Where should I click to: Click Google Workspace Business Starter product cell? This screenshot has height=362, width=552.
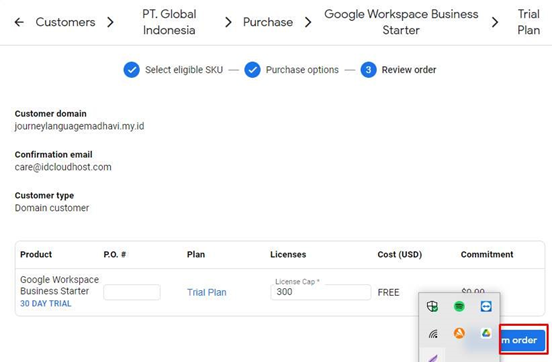[59, 285]
